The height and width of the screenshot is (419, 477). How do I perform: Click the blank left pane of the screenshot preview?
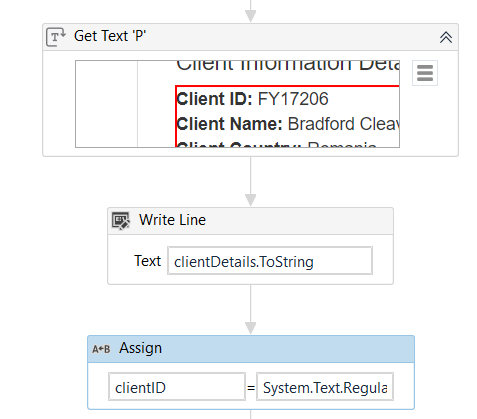[x=106, y=104]
